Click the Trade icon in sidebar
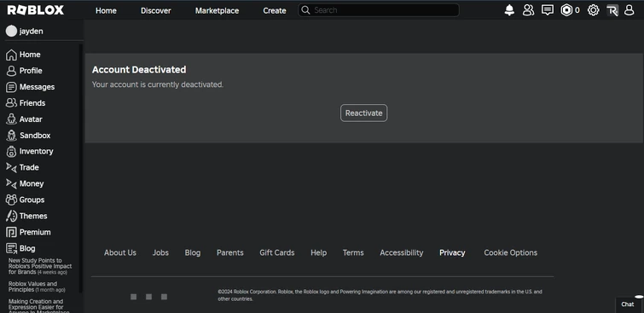644x313 pixels. 11,167
